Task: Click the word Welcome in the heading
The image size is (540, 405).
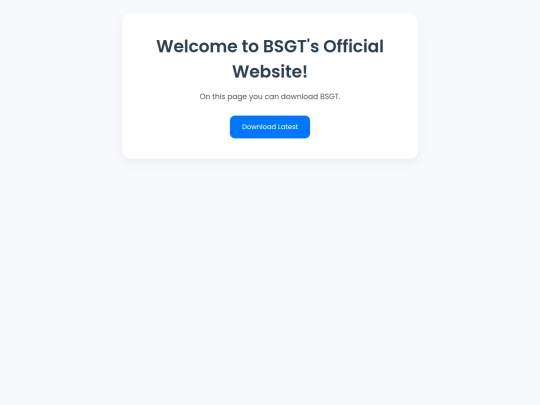Action: (x=197, y=46)
